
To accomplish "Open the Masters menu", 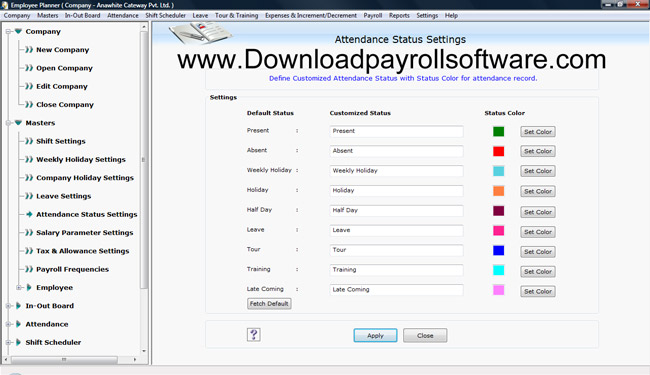I will pos(48,15).
